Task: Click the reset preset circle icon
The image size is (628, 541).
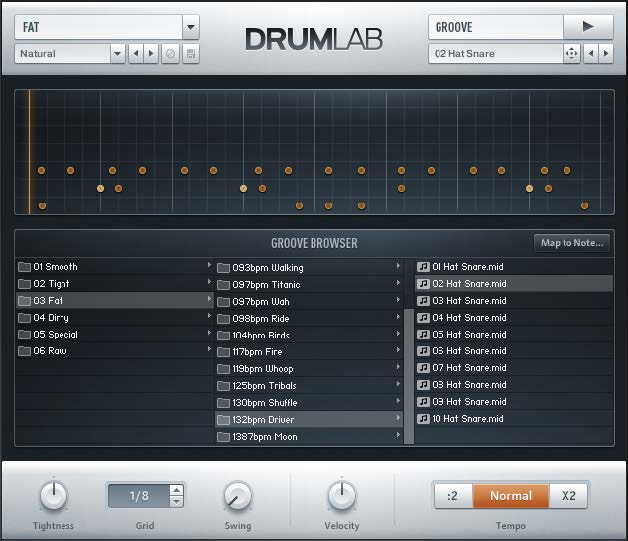Action: click(x=170, y=53)
